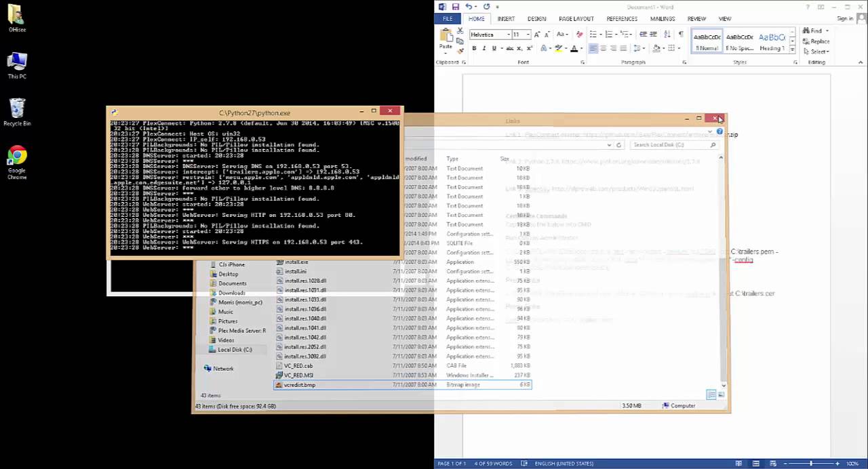Click the zoom slider in Word status bar
The width and height of the screenshot is (868, 469).
point(811,464)
